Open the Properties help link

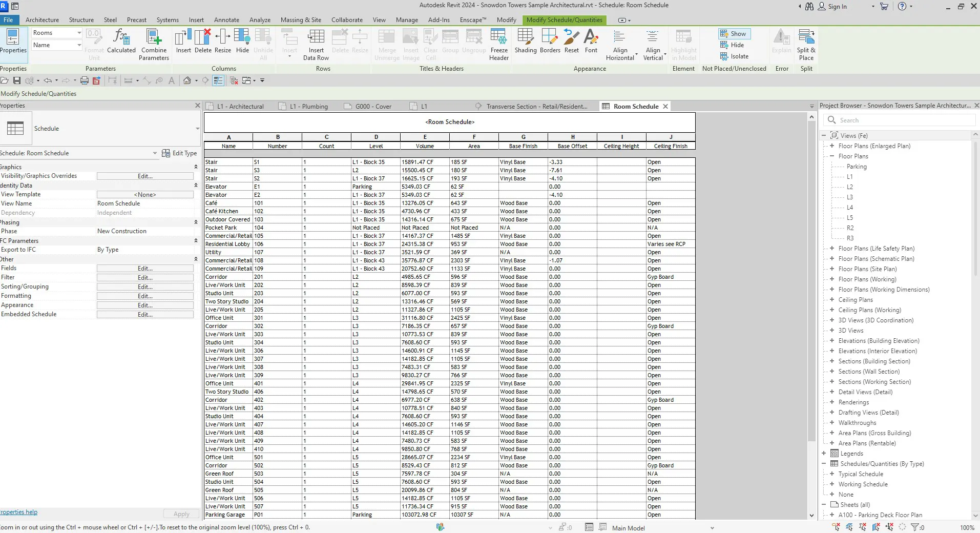19,512
